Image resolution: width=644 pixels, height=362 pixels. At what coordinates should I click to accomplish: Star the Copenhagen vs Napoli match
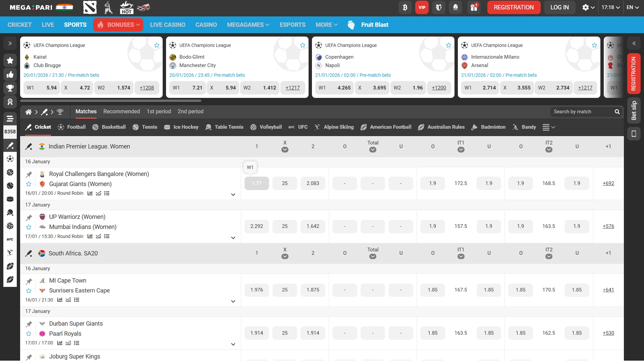point(448,45)
